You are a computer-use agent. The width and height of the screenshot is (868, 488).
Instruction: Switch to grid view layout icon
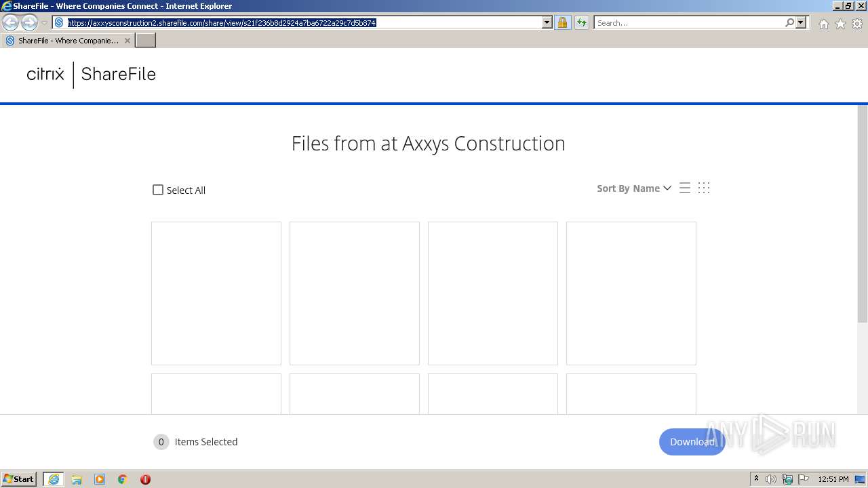[704, 188]
